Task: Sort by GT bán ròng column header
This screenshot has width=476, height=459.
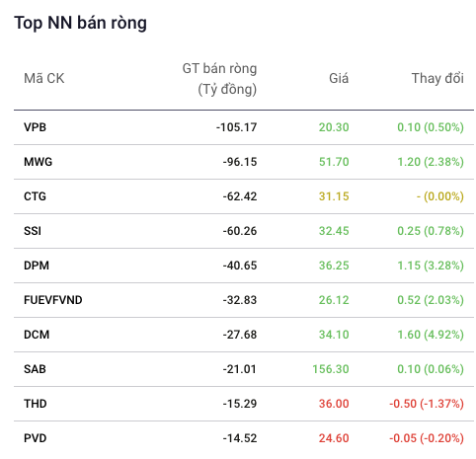Action: click(x=219, y=79)
